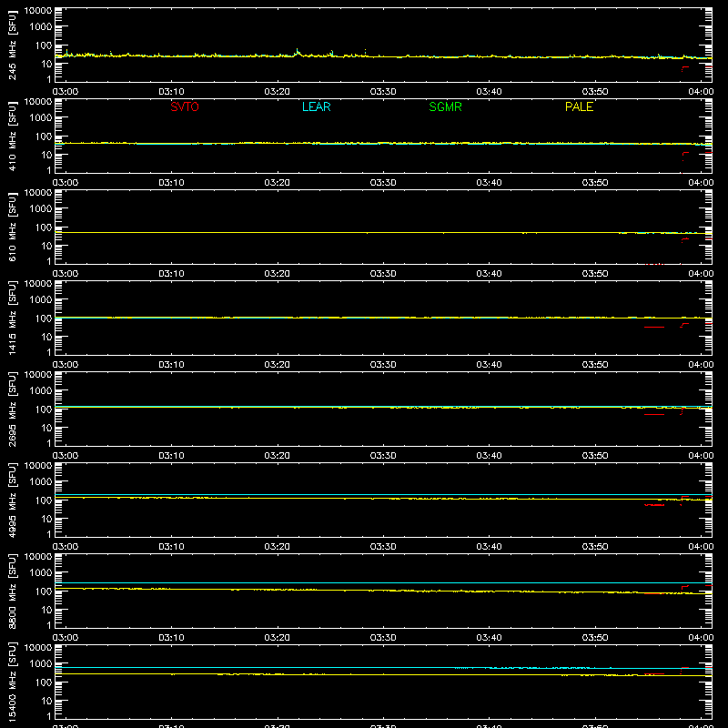Viewport: 728px width, 728px height.
Task: Click the red SVTO station label
Action: click(x=185, y=106)
